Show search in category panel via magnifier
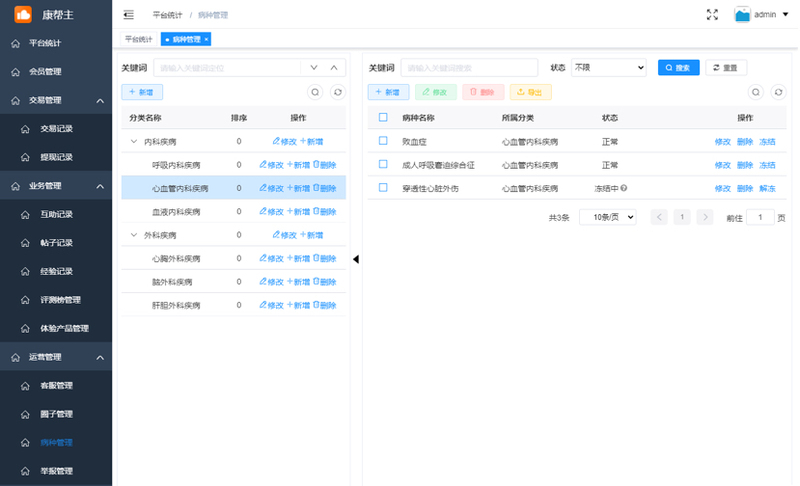Screen dimensions: 800x486 [x=315, y=92]
